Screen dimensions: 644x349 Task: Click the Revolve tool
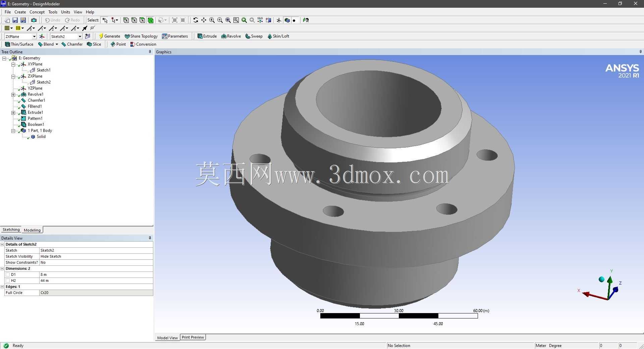tap(231, 36)
